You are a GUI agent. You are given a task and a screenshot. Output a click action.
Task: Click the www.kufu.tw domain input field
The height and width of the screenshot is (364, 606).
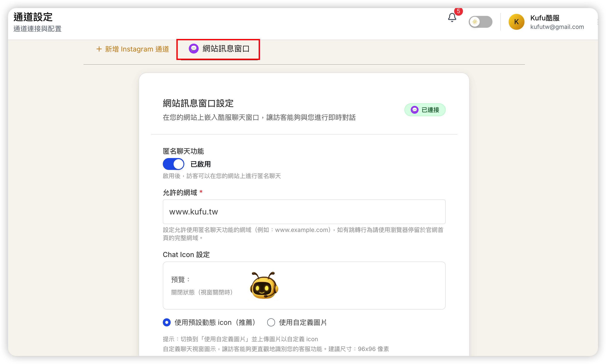coord(304,212)
